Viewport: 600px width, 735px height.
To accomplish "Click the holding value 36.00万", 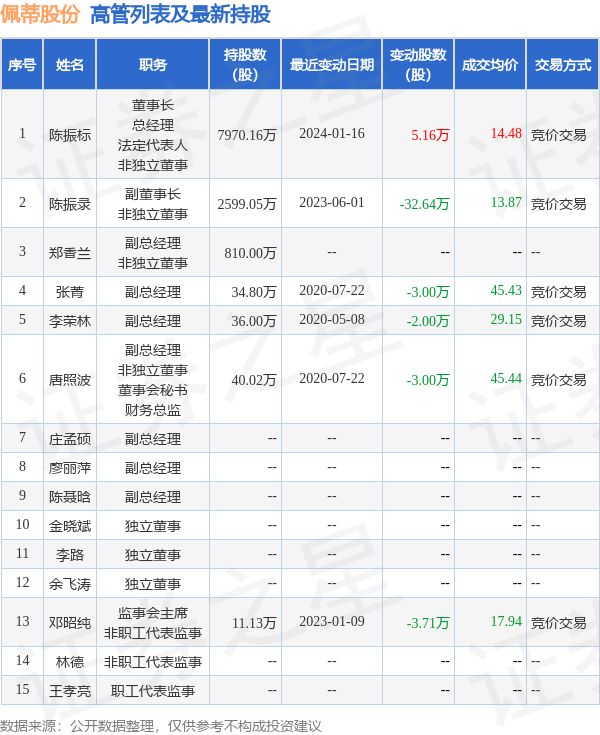I will pos(254,321).
